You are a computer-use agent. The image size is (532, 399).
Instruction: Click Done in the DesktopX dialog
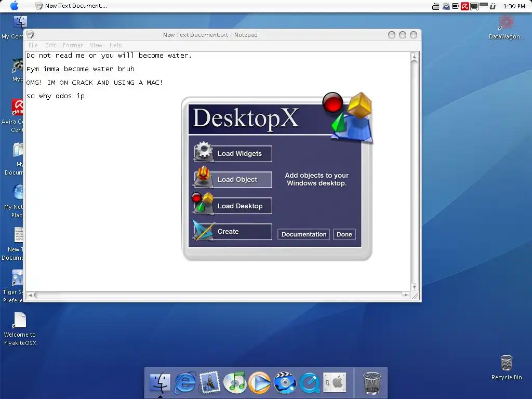tap(344, 234)
